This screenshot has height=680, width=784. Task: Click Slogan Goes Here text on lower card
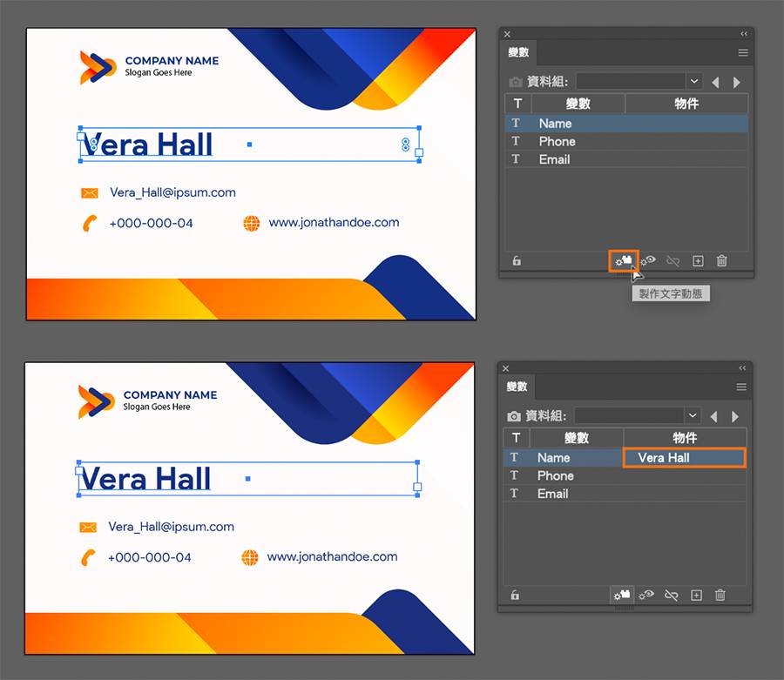(157, 407)
